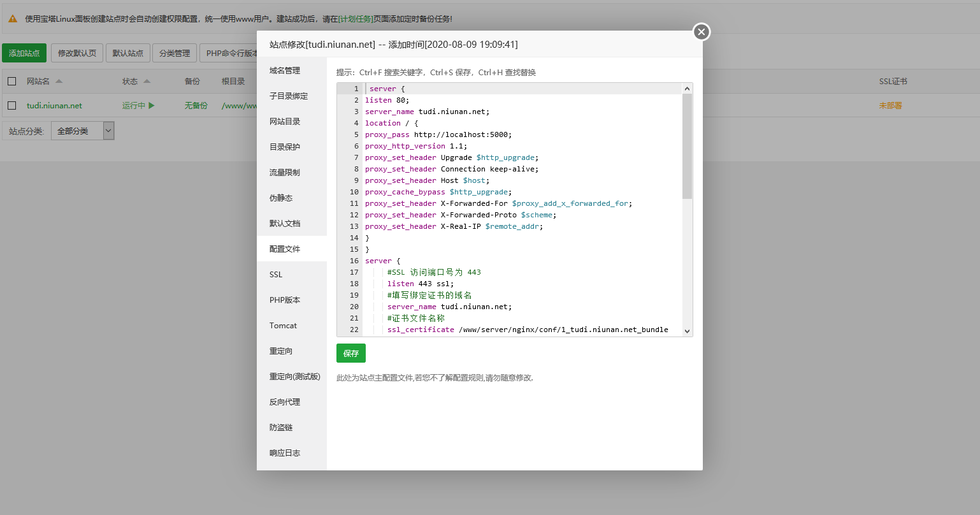980x515 pixels.
Task: Open the 响应日志 tab
Action: pos(292,453)
